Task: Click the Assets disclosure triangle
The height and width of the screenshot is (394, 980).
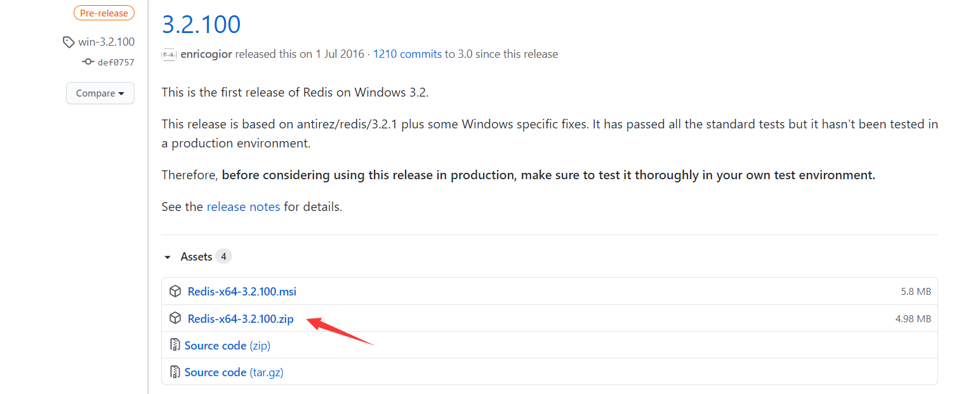Action: [167, 257]
